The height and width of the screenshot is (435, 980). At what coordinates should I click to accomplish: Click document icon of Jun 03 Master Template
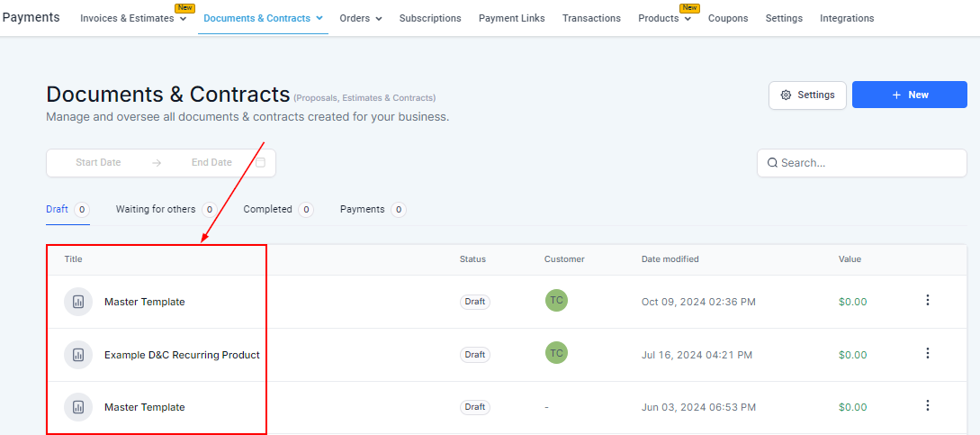pos(78,407)
